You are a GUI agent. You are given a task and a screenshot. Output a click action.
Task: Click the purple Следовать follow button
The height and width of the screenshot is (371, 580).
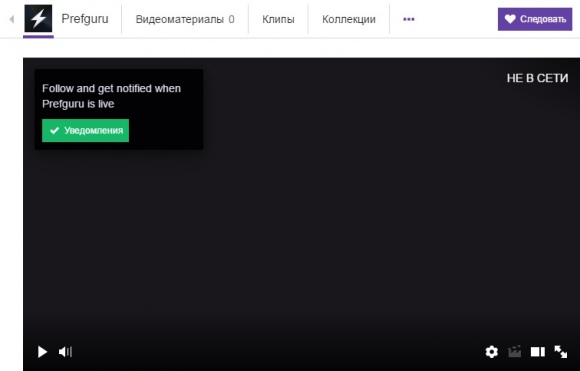535,19
